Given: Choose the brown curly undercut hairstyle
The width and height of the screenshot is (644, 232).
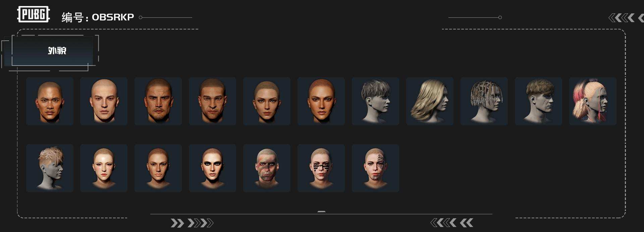Looking at the screenshot, I should tap(538, 101).
